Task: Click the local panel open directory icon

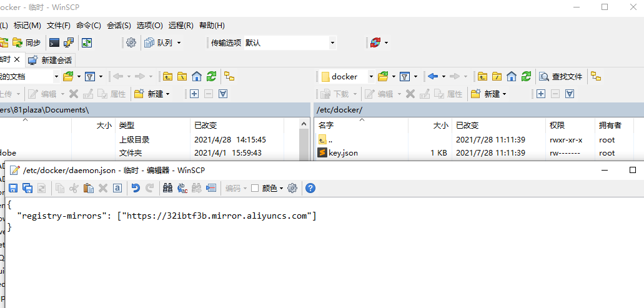Action: click(x=68, y=76)
